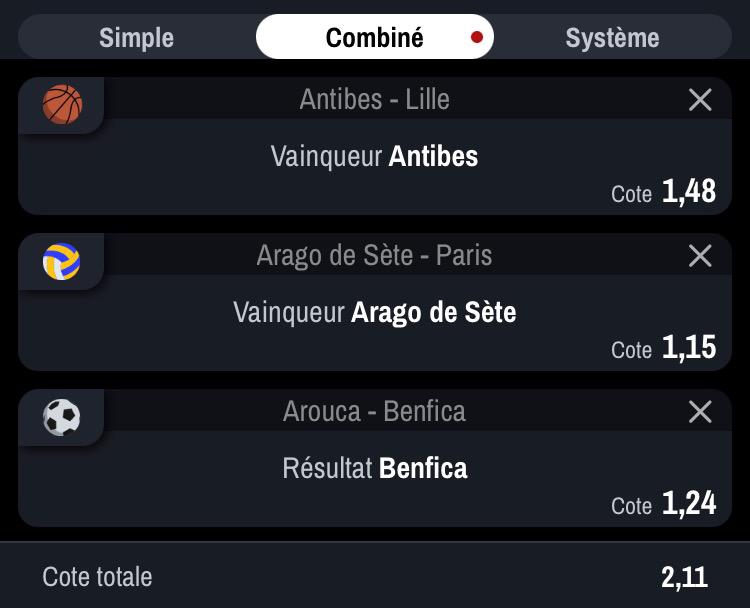Click the 1,48 odds value

[x=689, y=191]
